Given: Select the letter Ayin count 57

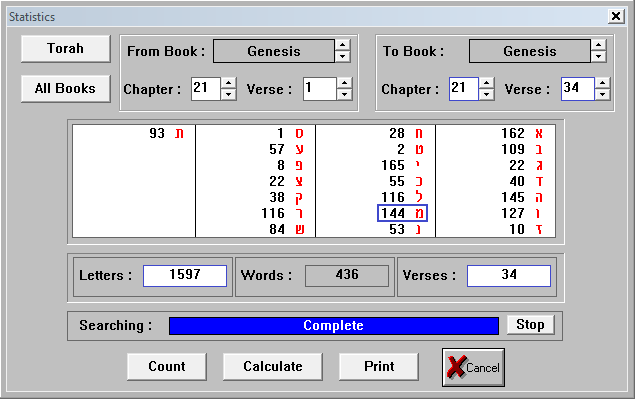Looking at the screenshot, I should pyautogui.click(x=286, y=149).
